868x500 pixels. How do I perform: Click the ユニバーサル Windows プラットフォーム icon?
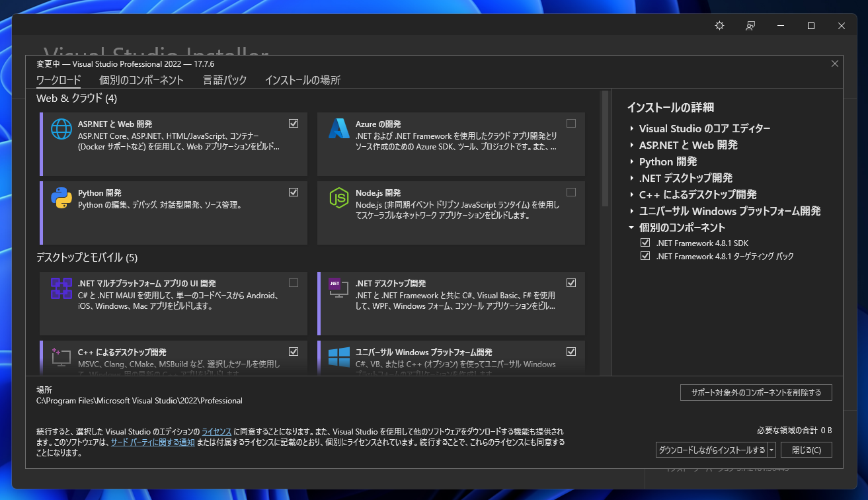(338, 356)
